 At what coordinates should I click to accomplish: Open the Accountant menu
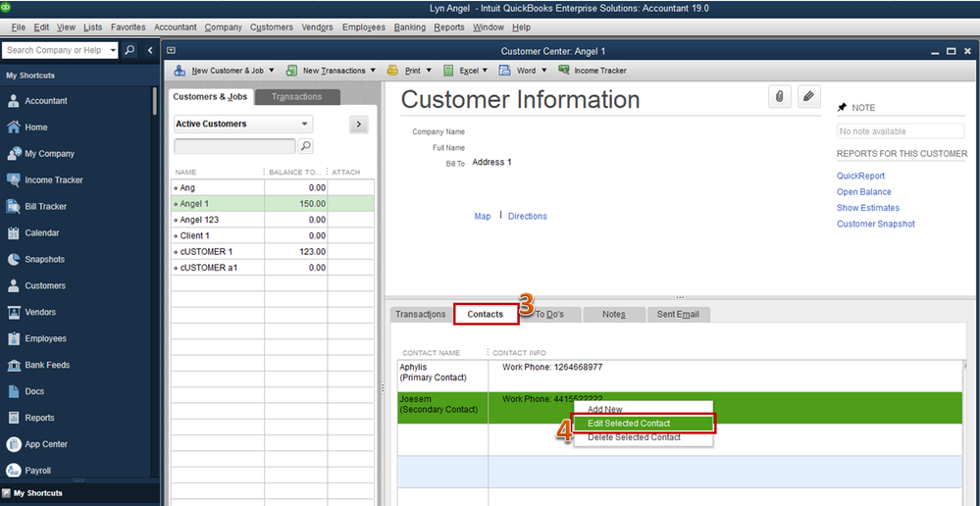point(175,26)
